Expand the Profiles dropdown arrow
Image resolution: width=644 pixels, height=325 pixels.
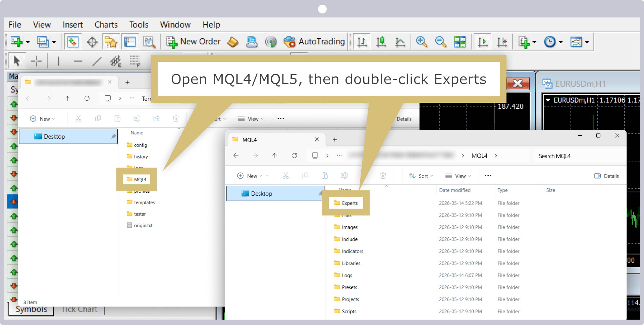tap(54, 42)
